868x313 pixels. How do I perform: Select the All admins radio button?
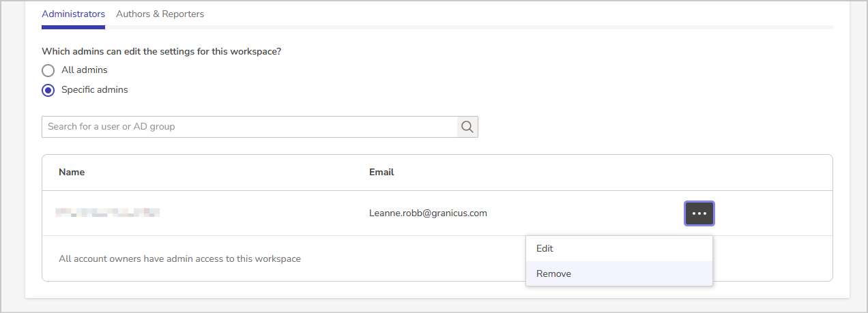(48, 70)
